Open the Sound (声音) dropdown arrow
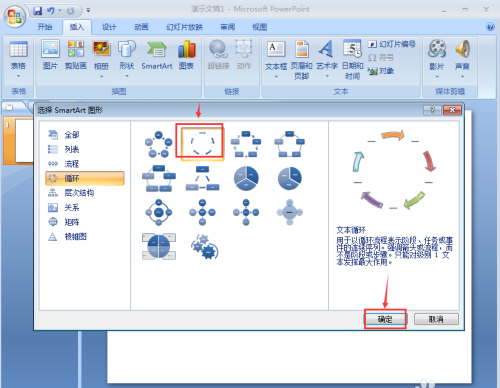Screen dimensions: 500x388 (462, 77)
